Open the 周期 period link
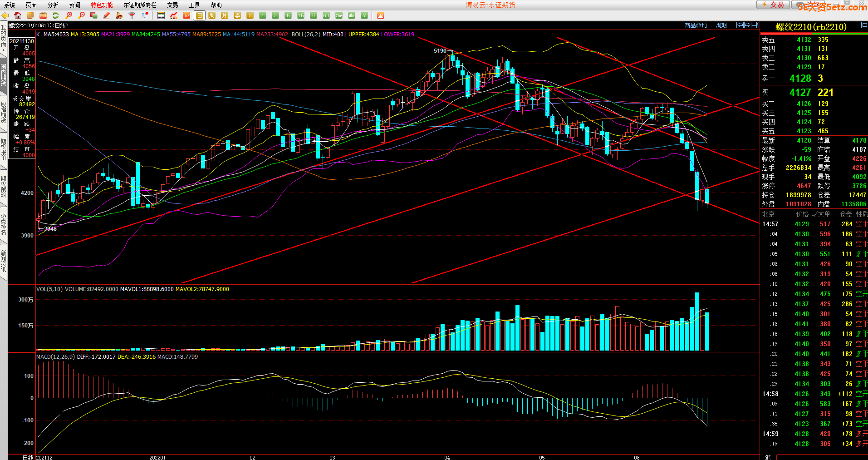This screenshot has height=460, width=868. coord(721,25)
